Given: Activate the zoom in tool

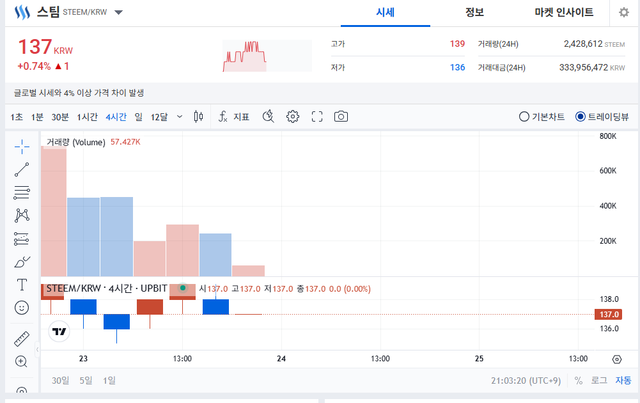Looking at the screenshot, I should tap(21, 361).
